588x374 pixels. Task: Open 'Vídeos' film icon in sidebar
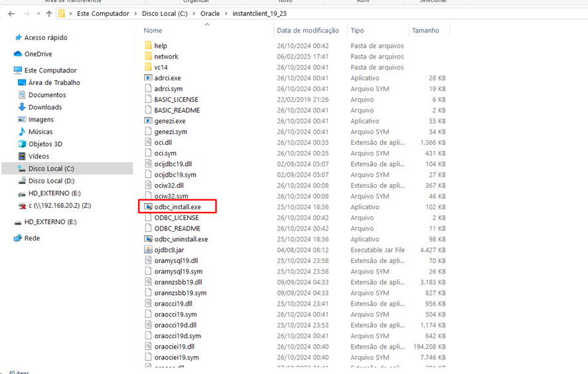coord(22,156)
